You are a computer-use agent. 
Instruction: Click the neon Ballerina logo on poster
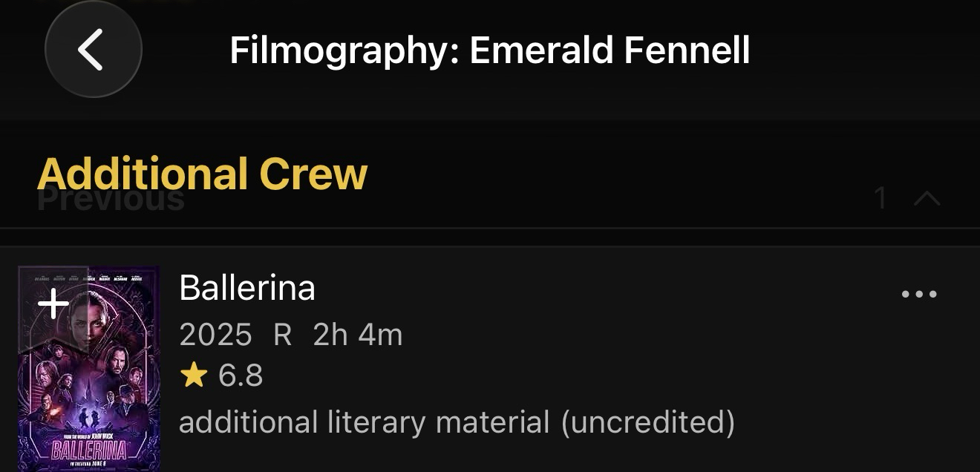[x=88, y=450]
